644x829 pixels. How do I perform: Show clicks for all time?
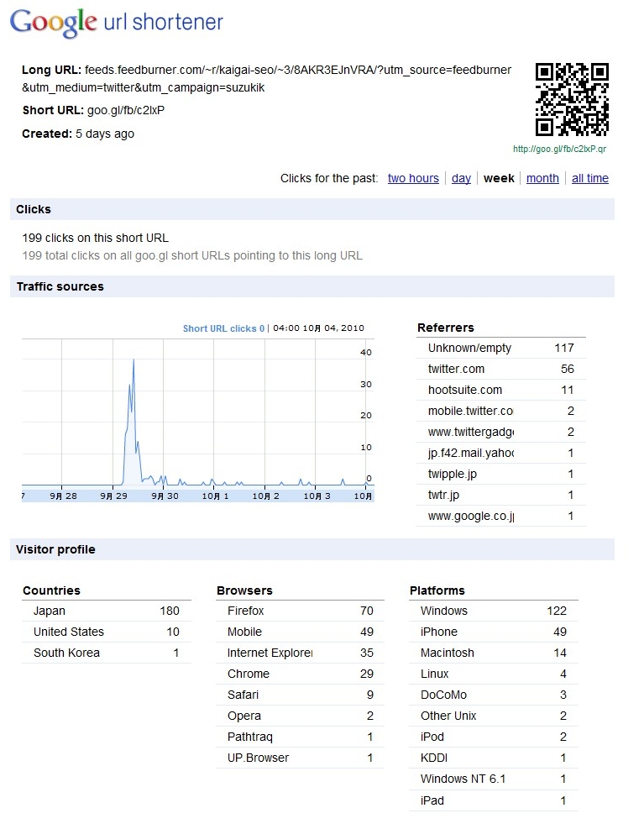point(590,178)
